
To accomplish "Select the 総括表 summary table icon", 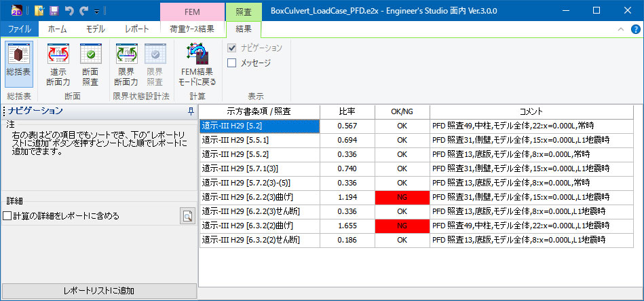I will coord(19,63).
